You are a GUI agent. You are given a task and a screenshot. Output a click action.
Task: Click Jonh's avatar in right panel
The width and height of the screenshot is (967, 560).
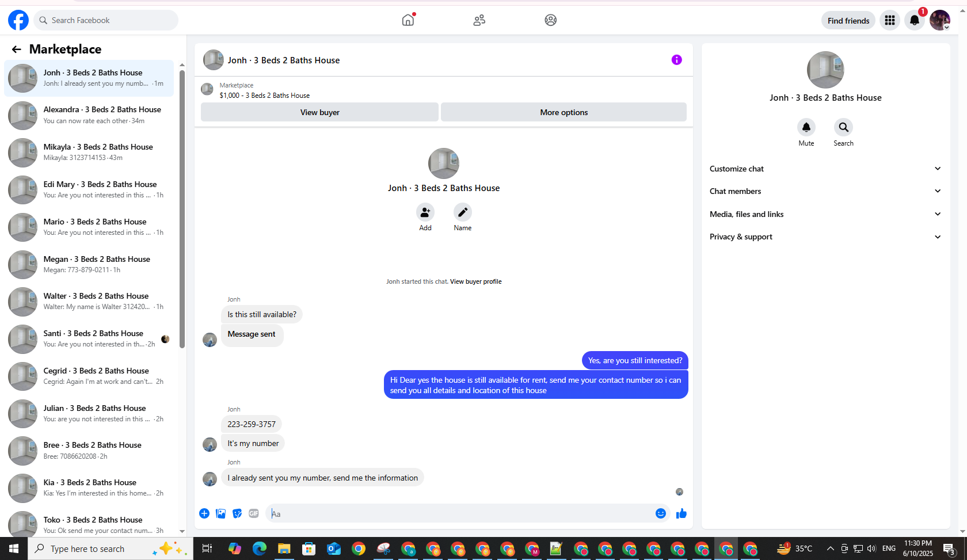click(x=825, y=70)
